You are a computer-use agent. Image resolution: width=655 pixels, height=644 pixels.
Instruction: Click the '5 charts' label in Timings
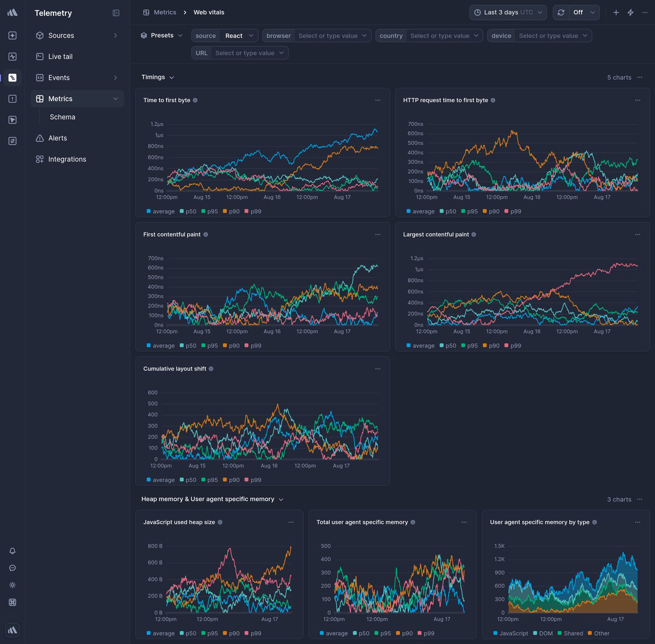pos(619,78)
